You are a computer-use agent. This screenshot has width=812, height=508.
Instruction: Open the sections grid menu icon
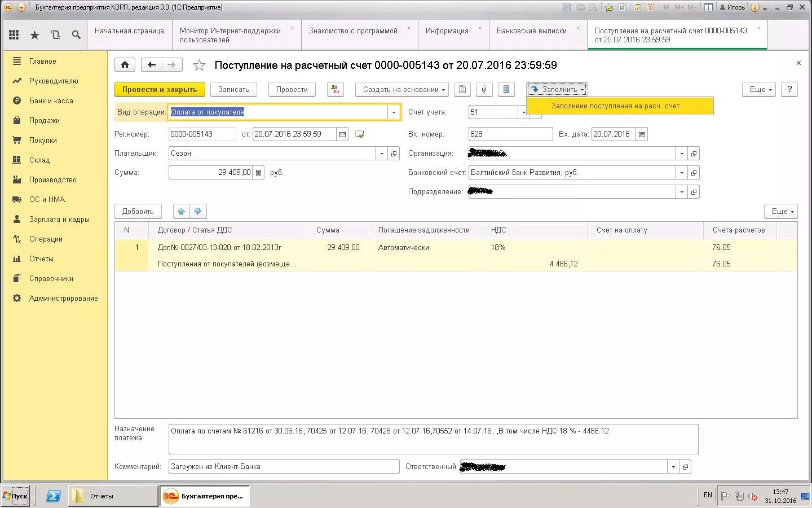tap(14, 35)
